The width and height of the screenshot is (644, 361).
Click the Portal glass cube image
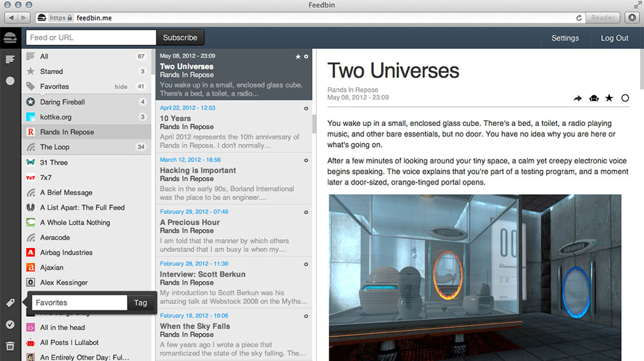(474, 278)
